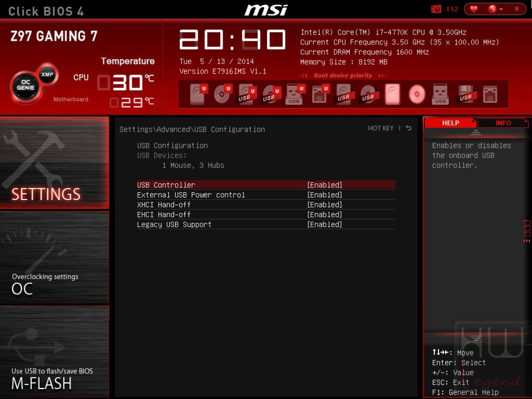This screenshot has height=399, width=532.
Task: Click the Version E7916IMS V1.1 text
Action: pyautogui.click(x=223, y=71)
